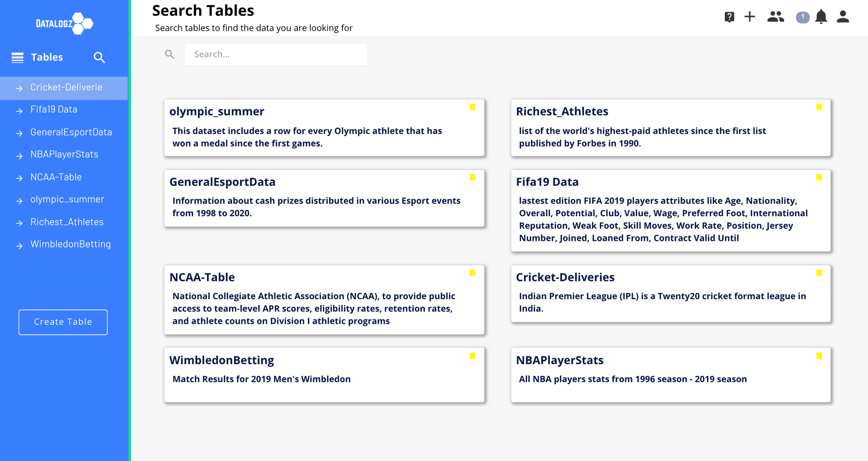Click the plus add icon in header

pos(750,16)
